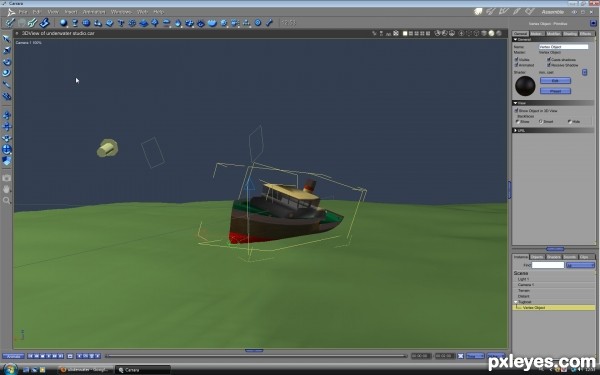The width and height of the screenshot is (600, 375).
Task: Click the green wrench icon in top toolbar
Action: click(33, 23)
